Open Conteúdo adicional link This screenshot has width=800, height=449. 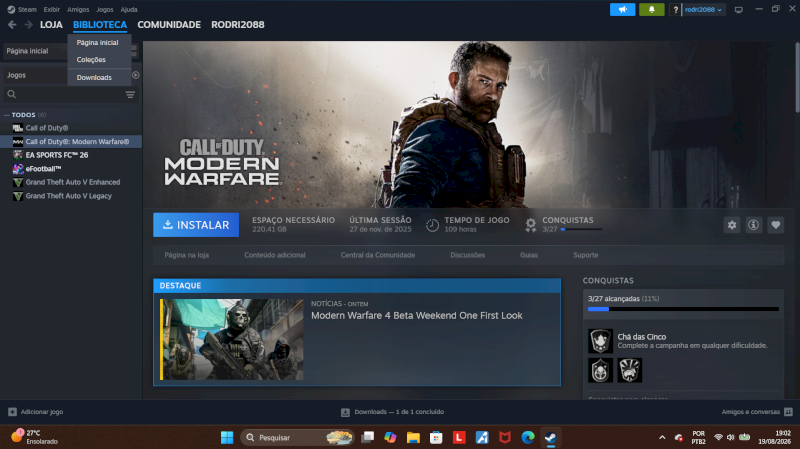pos(274,255)
